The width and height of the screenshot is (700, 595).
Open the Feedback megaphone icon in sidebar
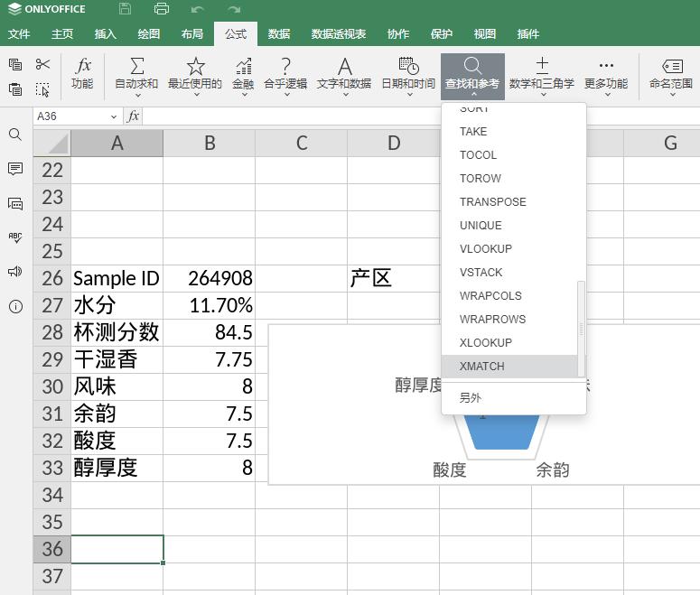[x=15, y=272]
